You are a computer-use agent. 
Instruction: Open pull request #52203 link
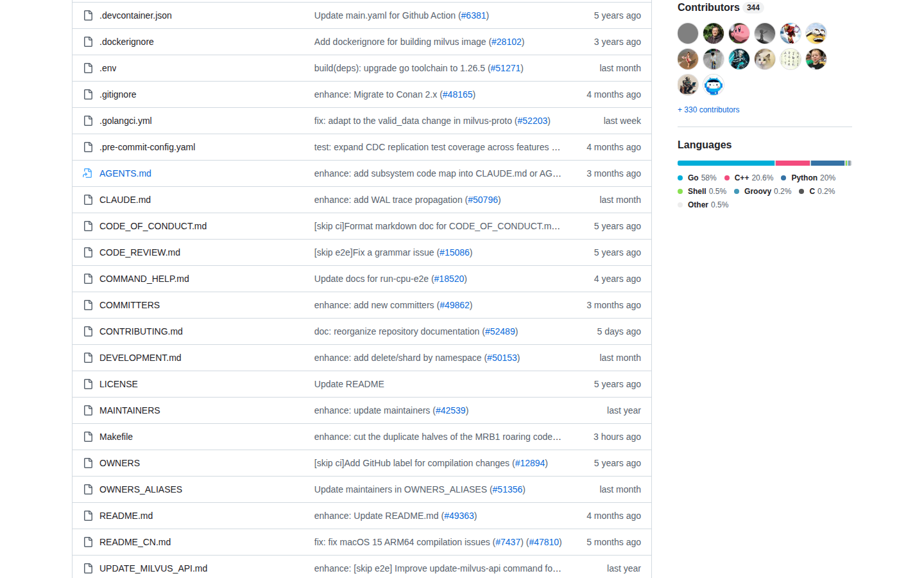point(533,121)
